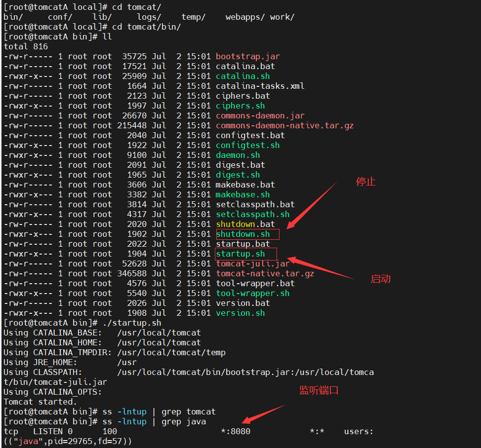
Task: Click the "pid=29765" text
Action: coord(70,441)
